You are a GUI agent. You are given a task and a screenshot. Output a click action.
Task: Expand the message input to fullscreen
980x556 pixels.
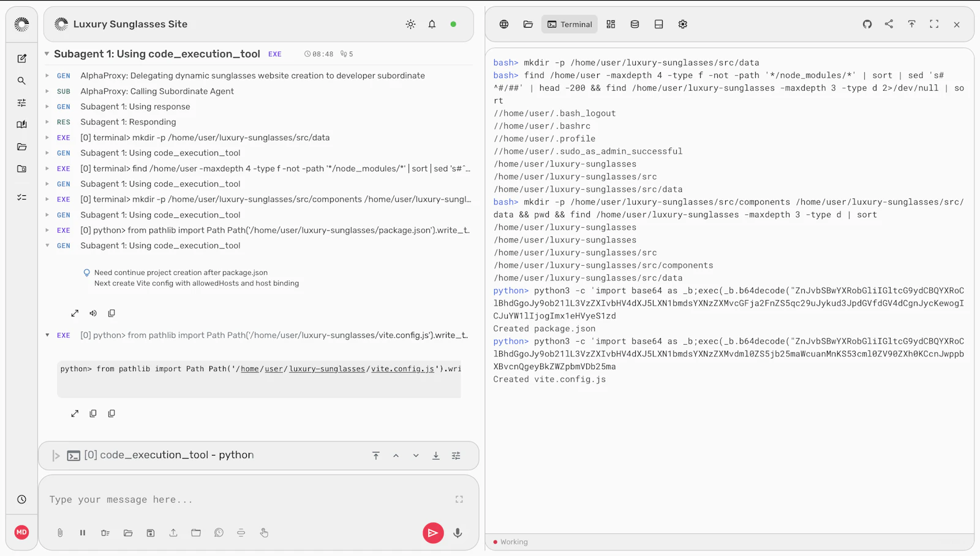[459, 500]
